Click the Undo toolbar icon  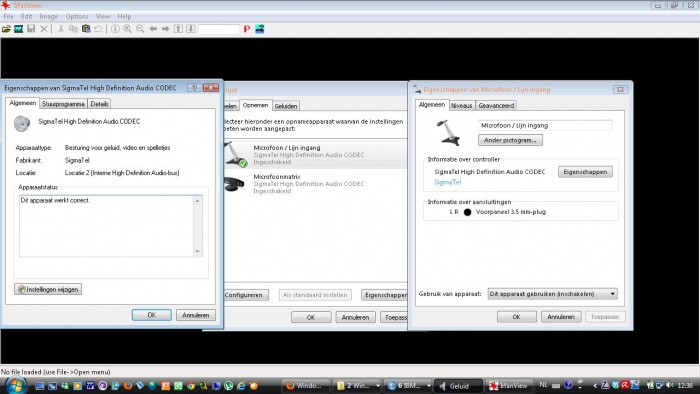tap(98, 29)
